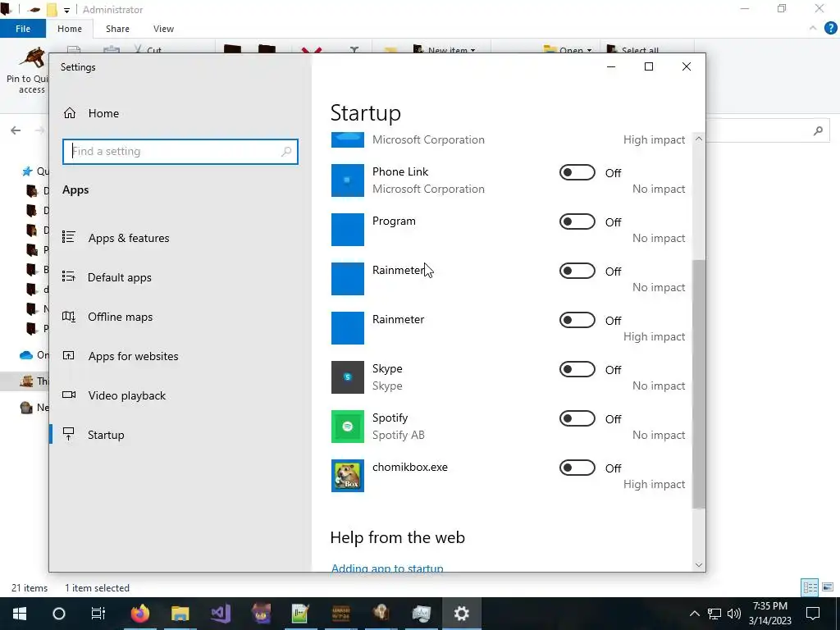Open network status tray icon

pos(714,614)
